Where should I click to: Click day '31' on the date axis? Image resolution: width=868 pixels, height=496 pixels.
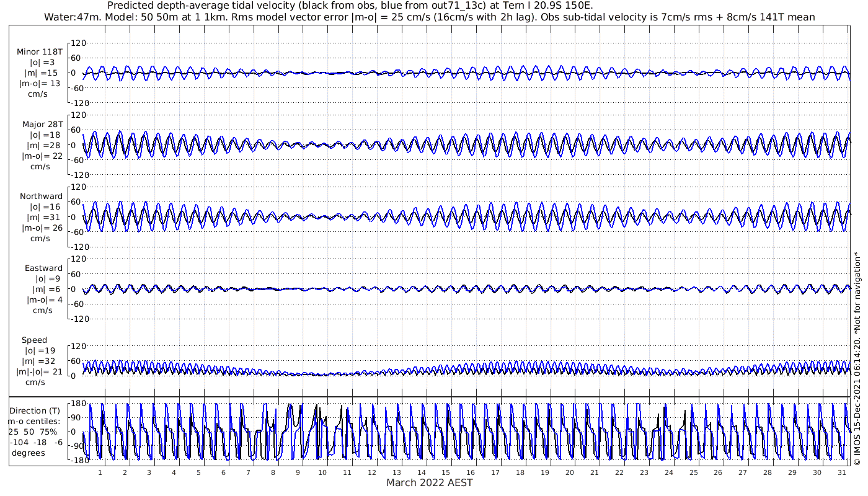[x=841, y=472]
